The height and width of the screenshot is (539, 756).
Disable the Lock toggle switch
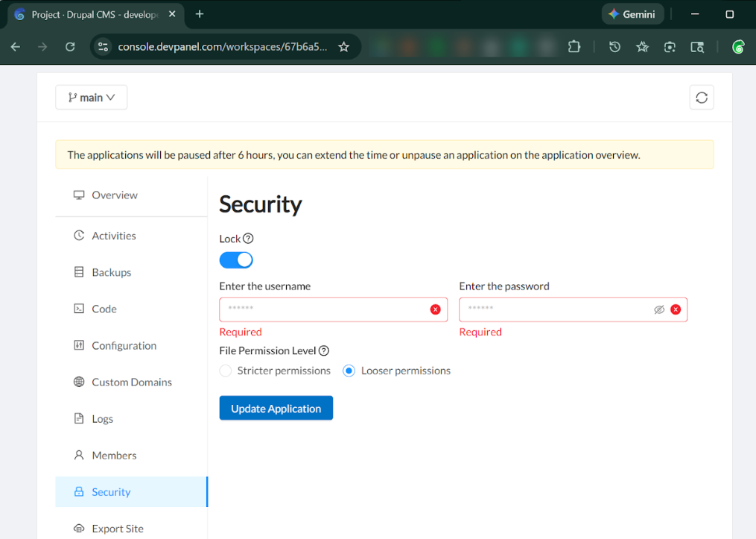[x=236, y=259]
